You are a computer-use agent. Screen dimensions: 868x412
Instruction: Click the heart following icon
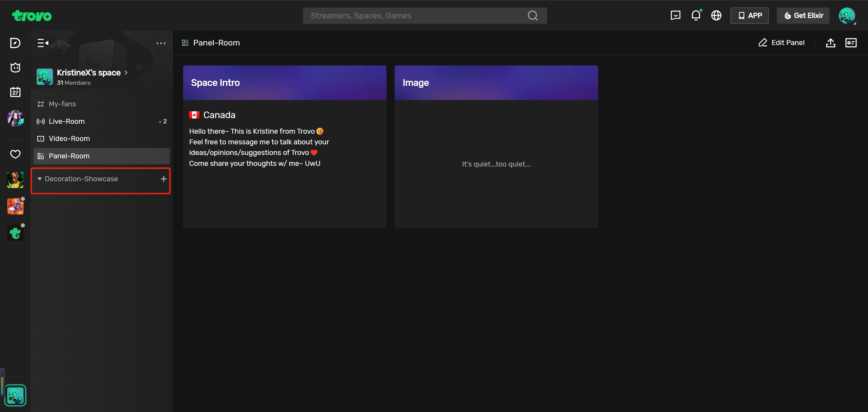point(15,154)
